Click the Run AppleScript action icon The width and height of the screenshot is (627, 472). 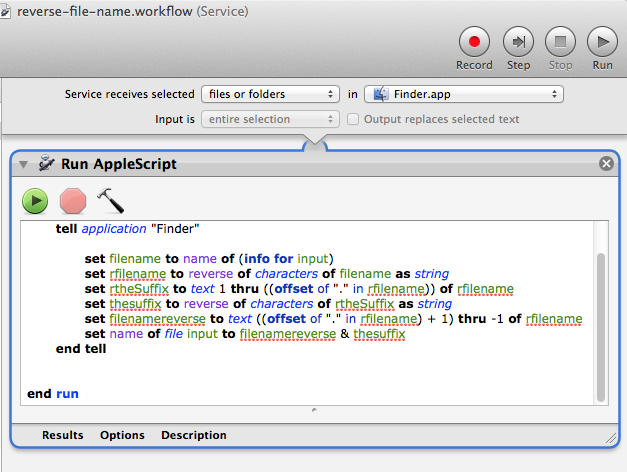(46, 163)
